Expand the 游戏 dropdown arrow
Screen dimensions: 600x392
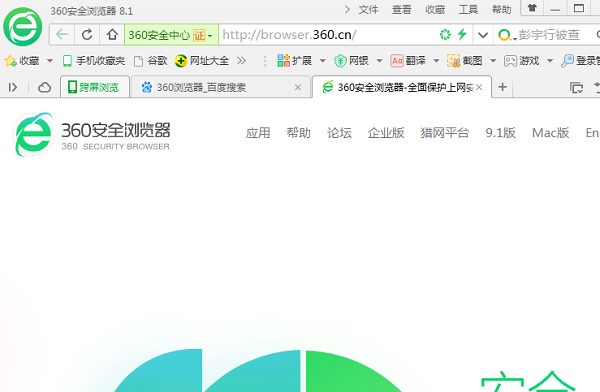tap(550, 60)
